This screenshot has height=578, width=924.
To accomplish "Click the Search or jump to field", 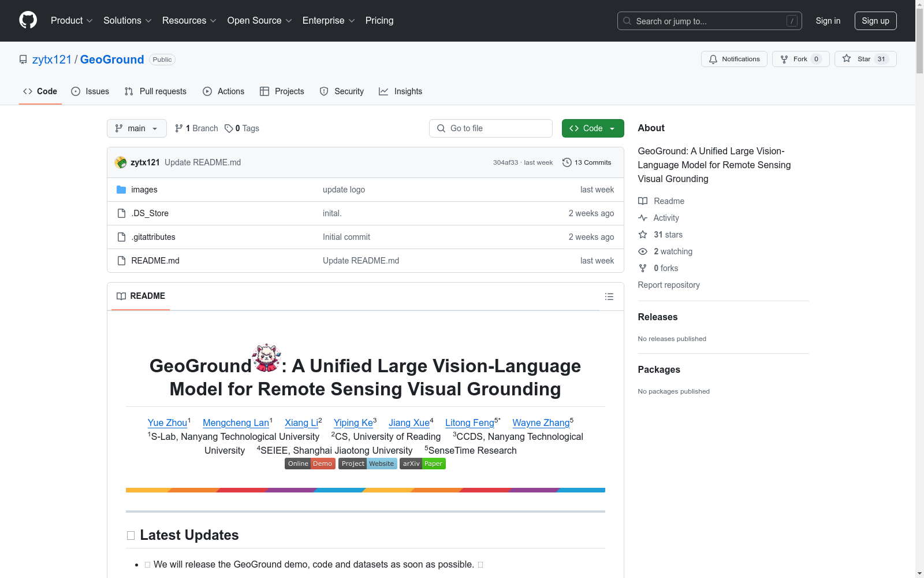I will tap(710, 21).
